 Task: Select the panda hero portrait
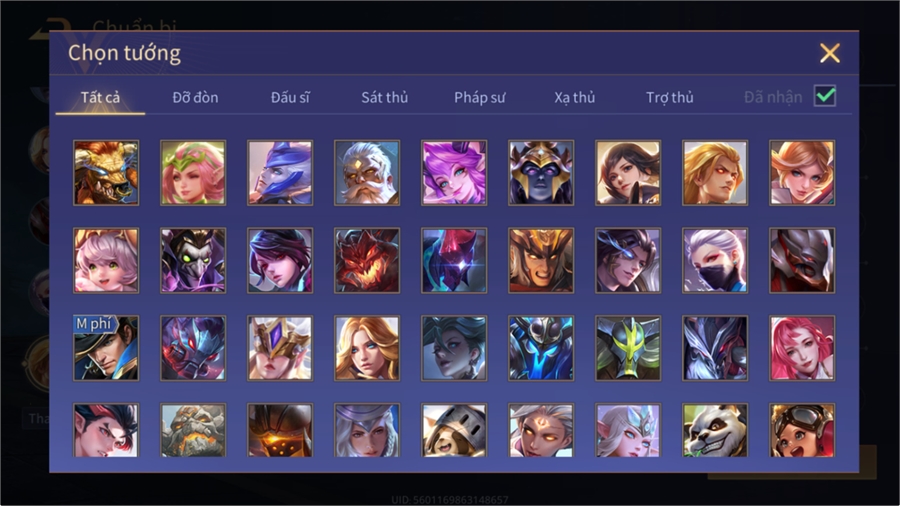point(715,430)
